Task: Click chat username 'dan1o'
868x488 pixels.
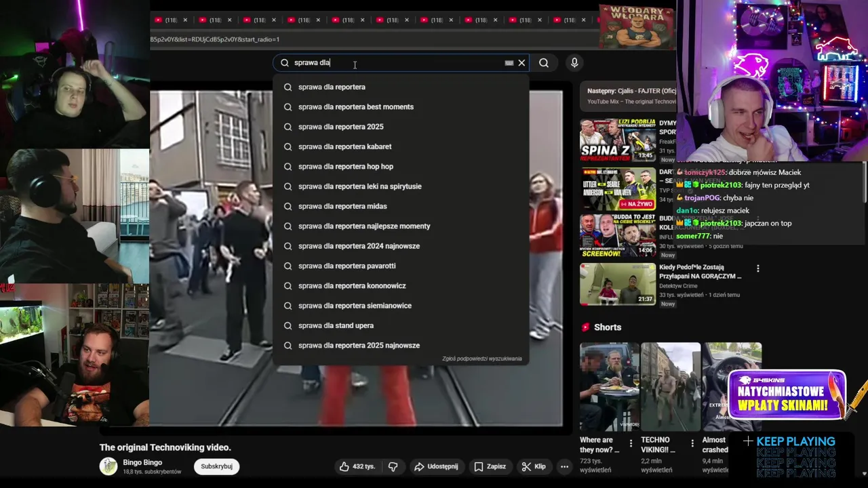Action: [x=687, y=211]
